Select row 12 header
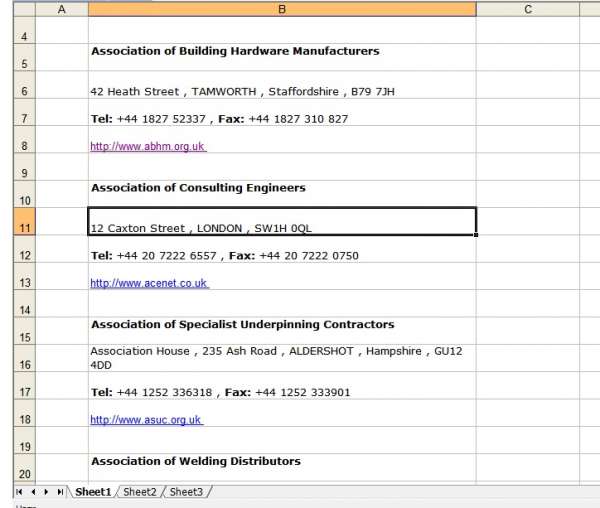Image resolution: width=600 pixels, height=508 pixels. [x=24, y=249]
